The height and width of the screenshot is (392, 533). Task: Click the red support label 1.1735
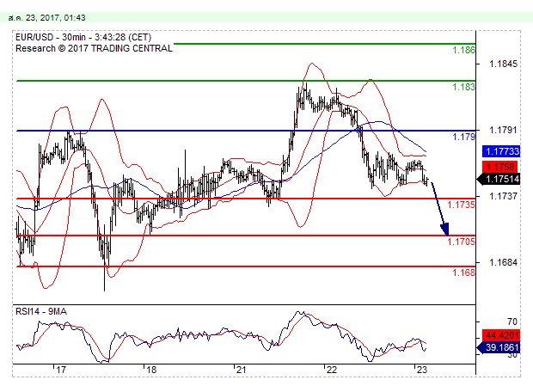click(x=461, y=205)
